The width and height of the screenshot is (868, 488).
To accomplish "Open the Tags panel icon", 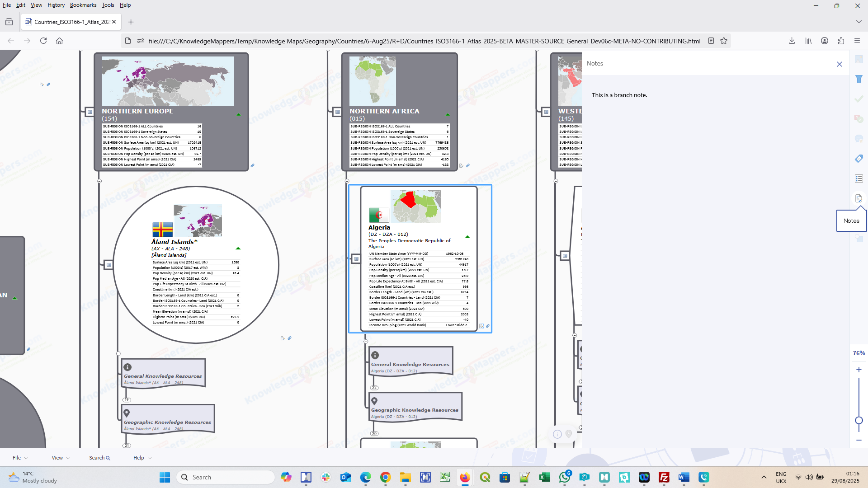I will [x=859, y=159].
